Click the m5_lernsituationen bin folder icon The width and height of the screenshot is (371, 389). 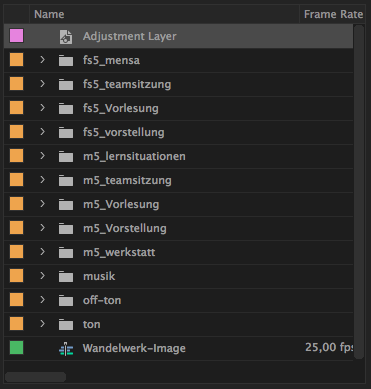coord(66,157)
